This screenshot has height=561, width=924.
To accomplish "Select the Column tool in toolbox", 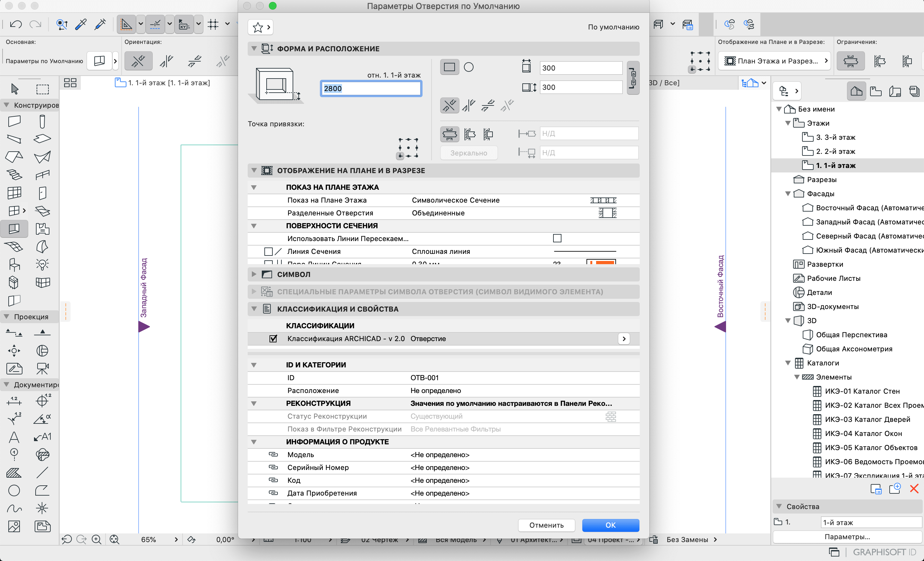I will [x=42, y=121].
